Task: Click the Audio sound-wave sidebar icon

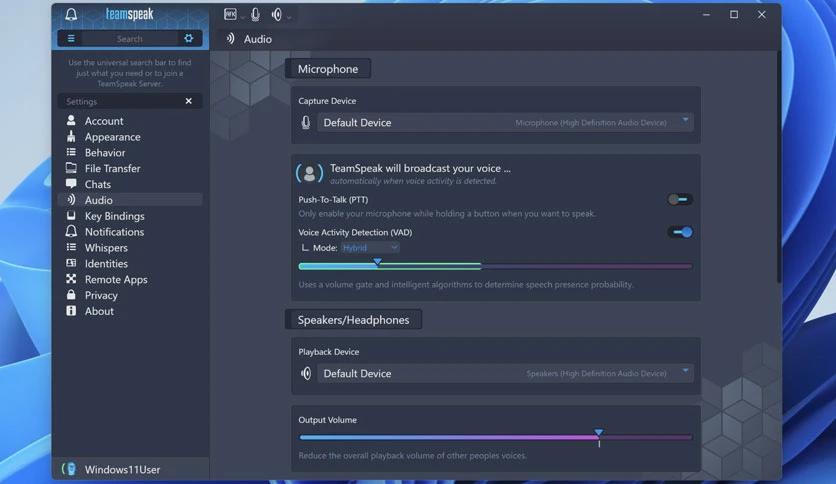Action: 71,199
